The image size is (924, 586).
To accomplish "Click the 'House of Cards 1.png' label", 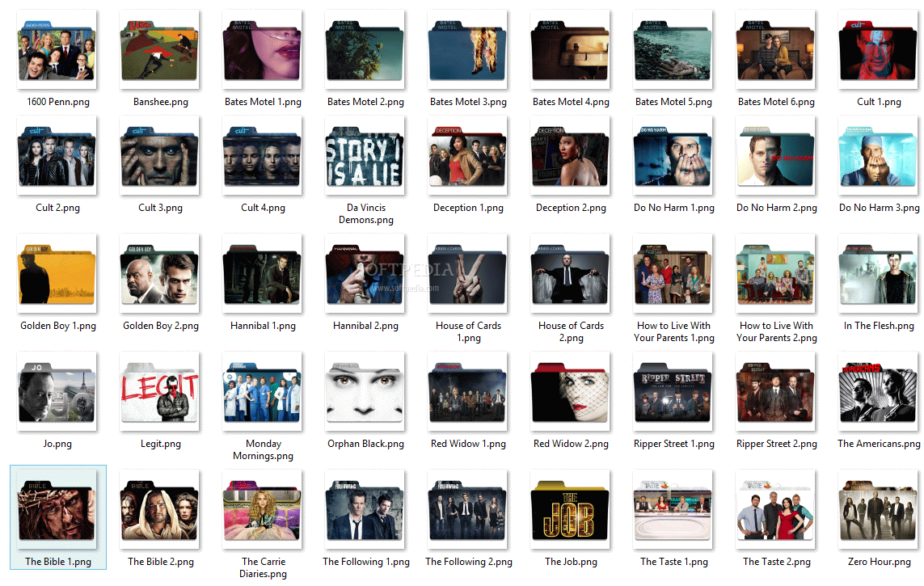I will click(469, 331).
